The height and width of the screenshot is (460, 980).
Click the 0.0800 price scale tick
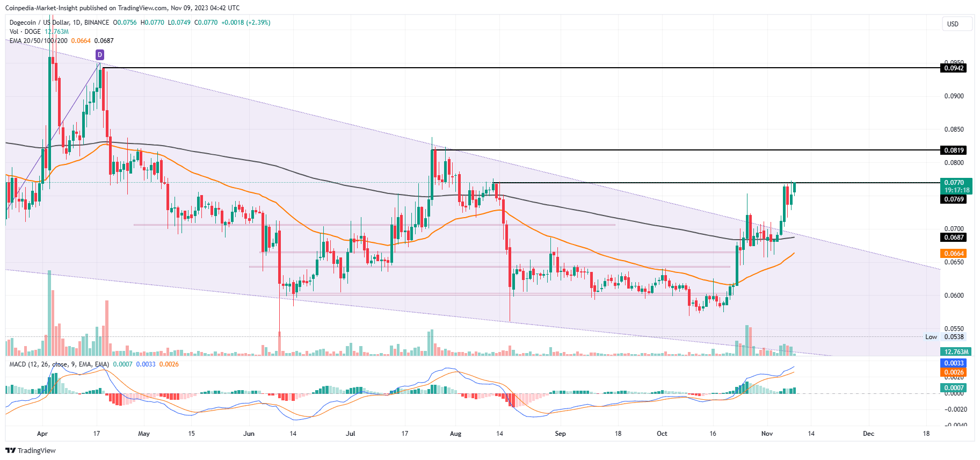(954, 163)
